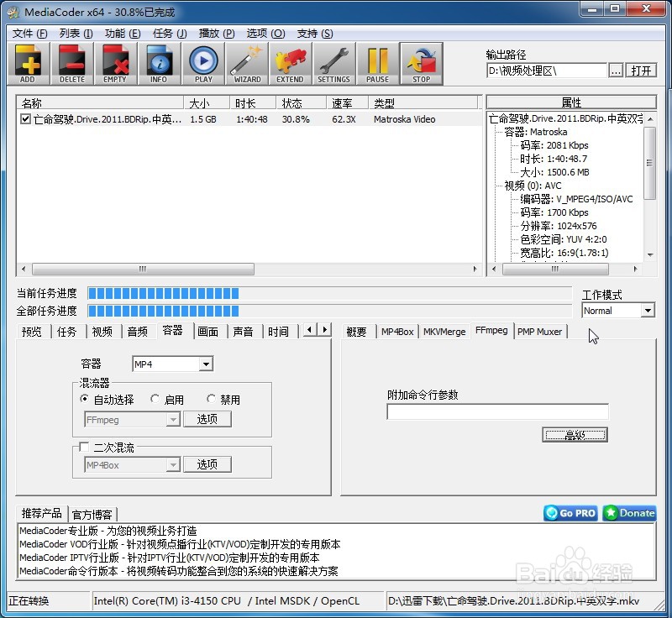Click the PLAY toolbar icon

tap(203, 63)
